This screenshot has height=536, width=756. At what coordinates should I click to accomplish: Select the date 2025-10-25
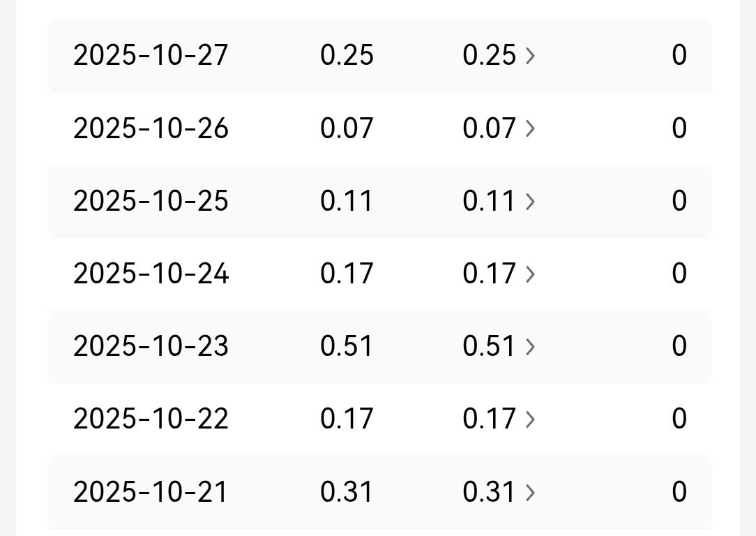(151, 202)
